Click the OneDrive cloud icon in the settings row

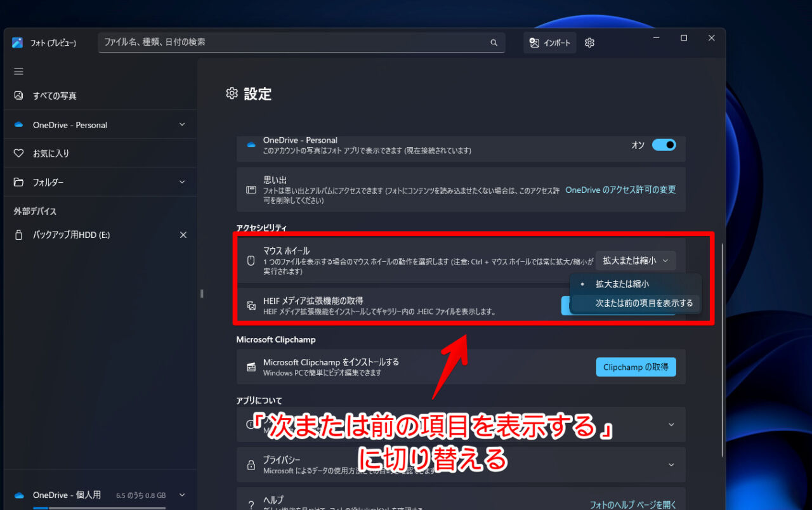pos(251,145)
